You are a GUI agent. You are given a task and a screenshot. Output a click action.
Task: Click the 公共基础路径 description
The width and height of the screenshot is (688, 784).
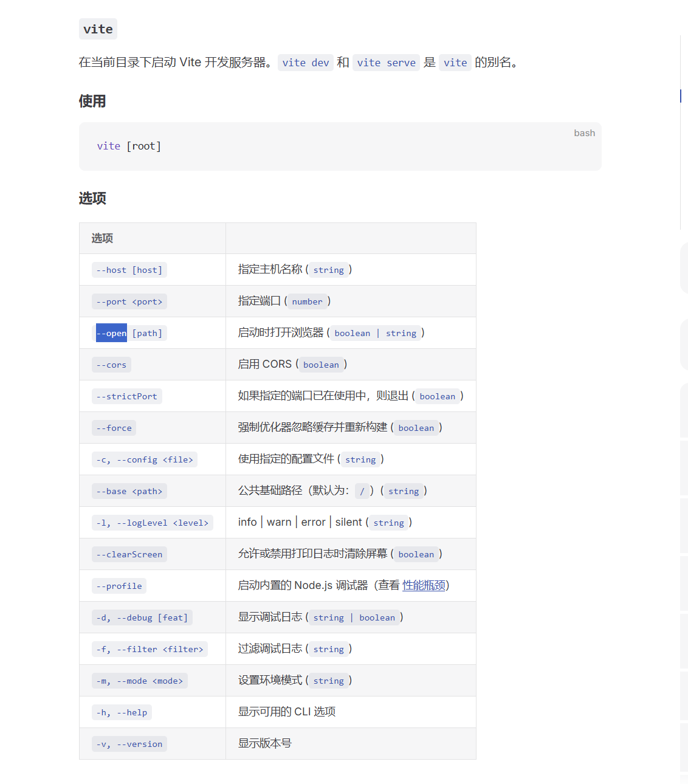[x=270, y=490]
